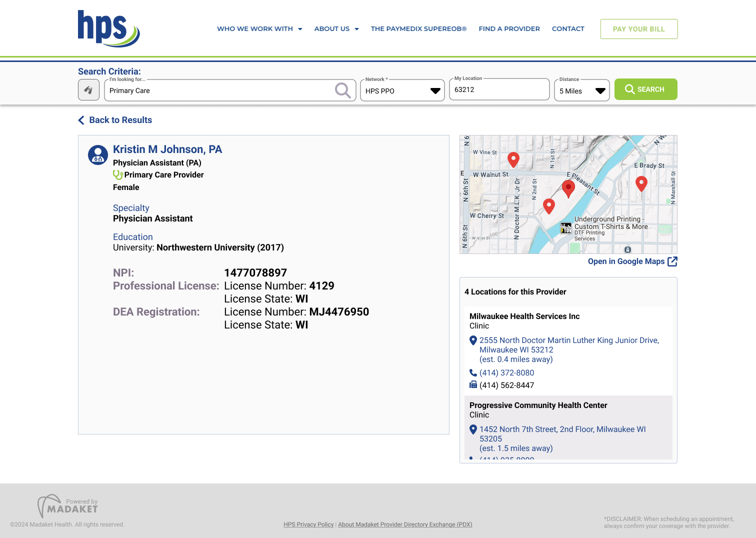Click provider avatar icon beside Kristin Johnson
This screenshot has width=756, height=538.
click(98, 155)
